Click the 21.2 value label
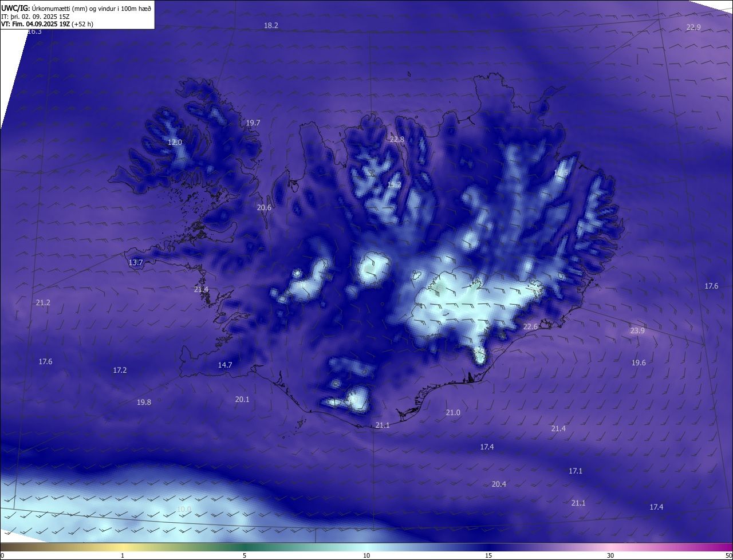The image size is (733, 560). [43, 303]
